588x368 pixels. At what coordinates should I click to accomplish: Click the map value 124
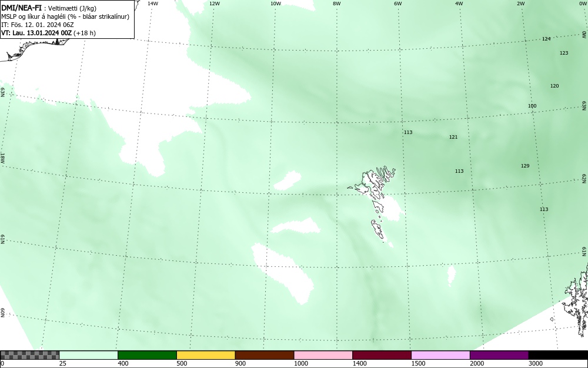(546, 39)
